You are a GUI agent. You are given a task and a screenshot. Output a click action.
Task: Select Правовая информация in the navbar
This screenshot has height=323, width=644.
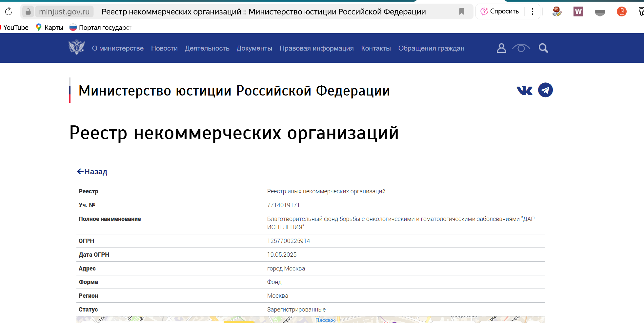(x=317, y=48)
